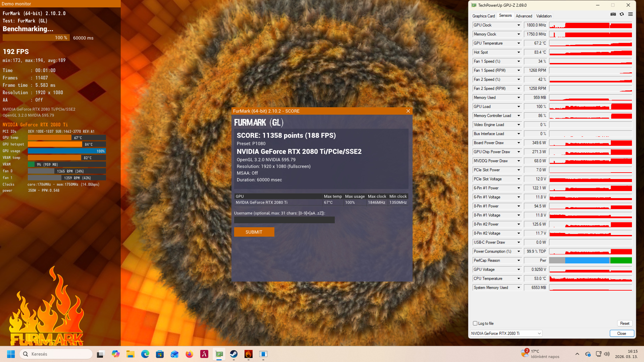
Task: Close the FurMark score dialog
Action: tap(408, 111)
